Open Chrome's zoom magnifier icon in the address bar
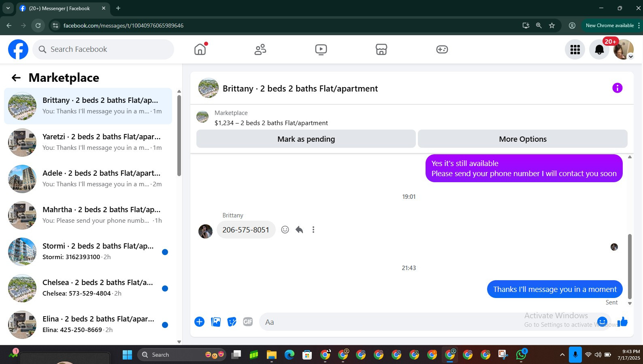The height and width of the screenshot is (364, 643). (x=539, y=26)
